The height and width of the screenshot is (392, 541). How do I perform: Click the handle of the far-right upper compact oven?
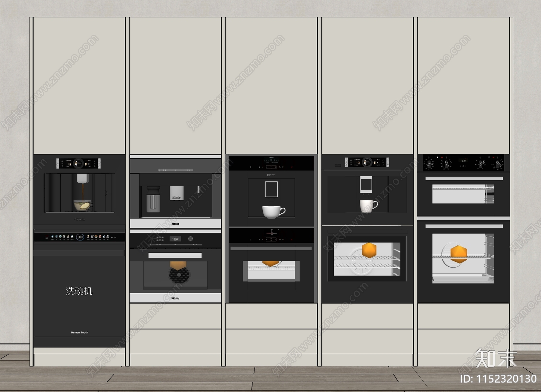click(464, 178)
